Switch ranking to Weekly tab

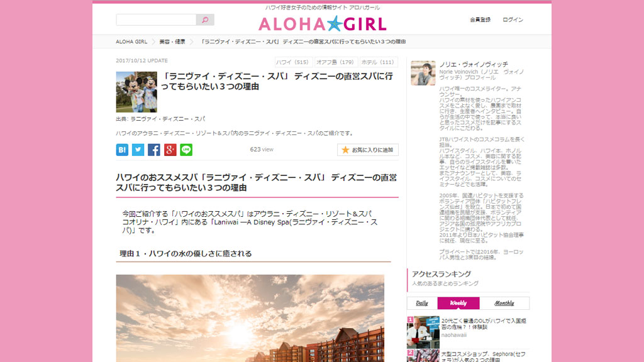[458, 303]
